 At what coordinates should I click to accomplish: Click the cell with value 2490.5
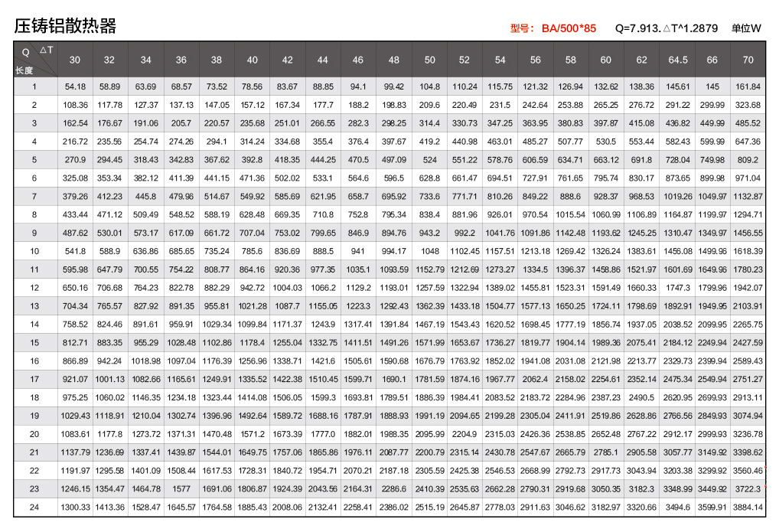(x=641, y=397)
